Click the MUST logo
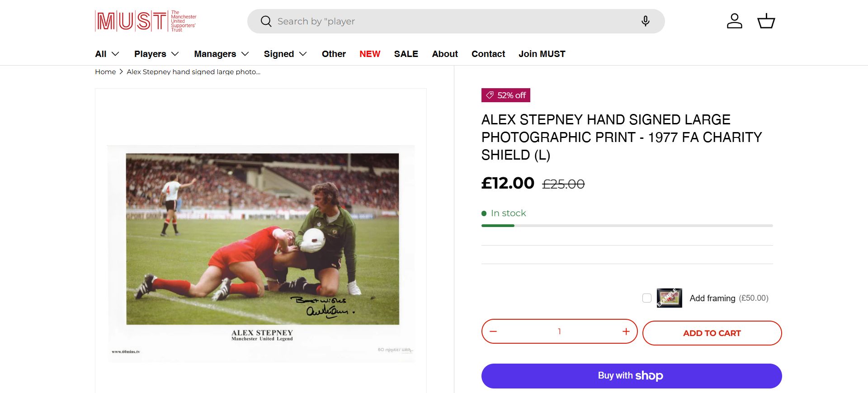The width and height of the screenshot is (868, 393). [x=146, y=21]
